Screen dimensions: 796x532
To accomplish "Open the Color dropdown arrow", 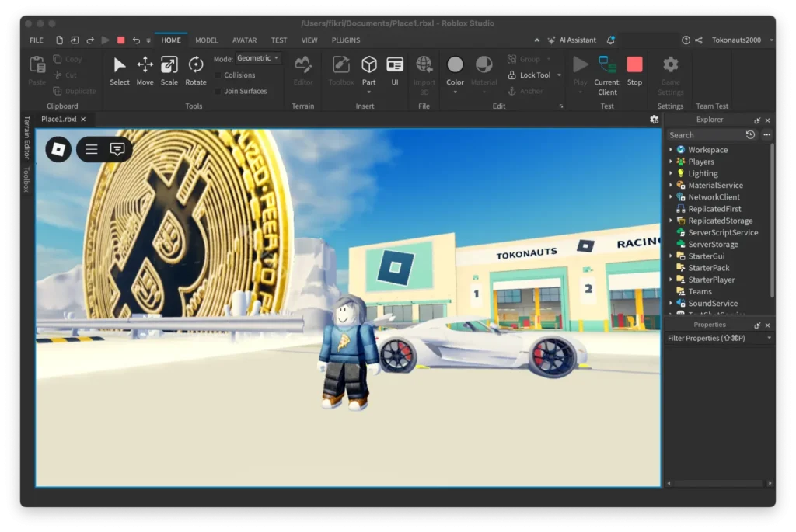I will coord(455,92).
